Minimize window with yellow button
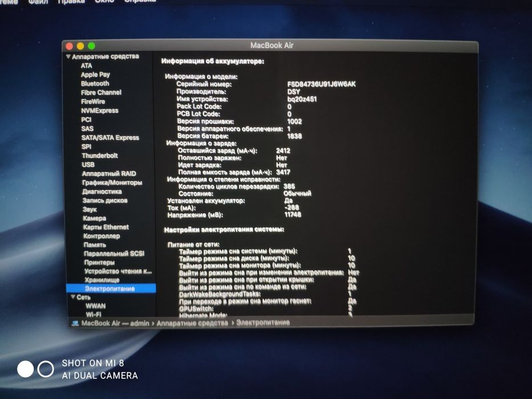532x399 pixels. pyautogui.click(x=80, y=46)
